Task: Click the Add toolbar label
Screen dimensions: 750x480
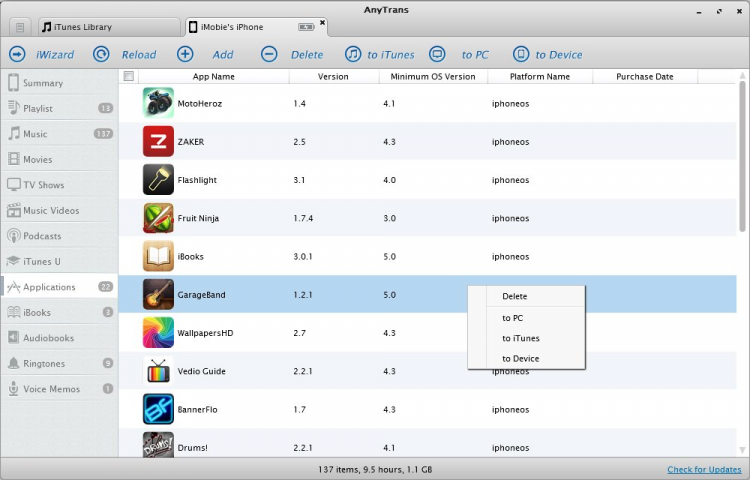Action: pyautogui.click(x=223, y=55)
